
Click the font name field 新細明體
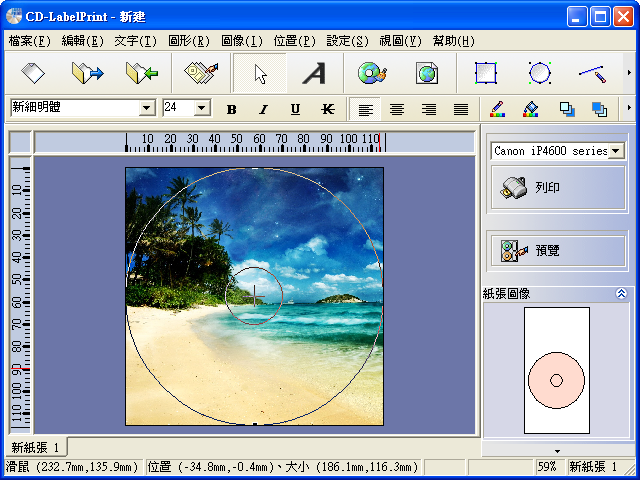coord(75,108)
